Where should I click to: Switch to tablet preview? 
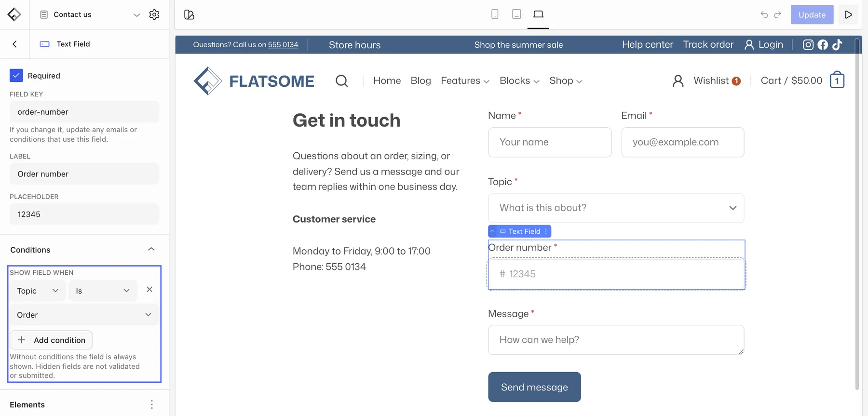click(x=516, y=14)
